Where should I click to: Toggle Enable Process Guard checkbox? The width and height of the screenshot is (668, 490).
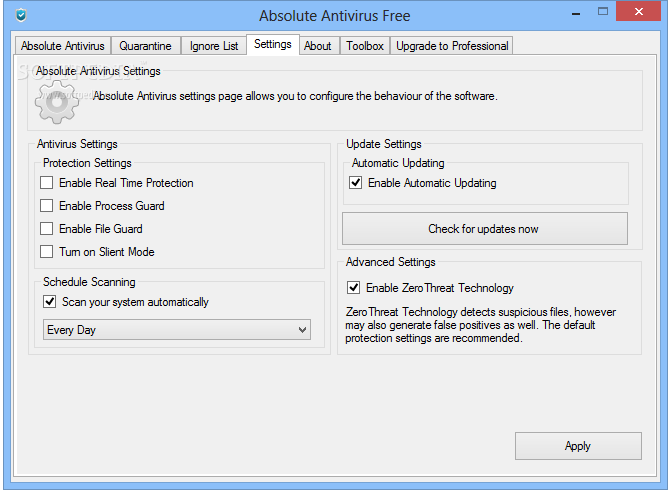pyautogui.click(x=46, y=206)
